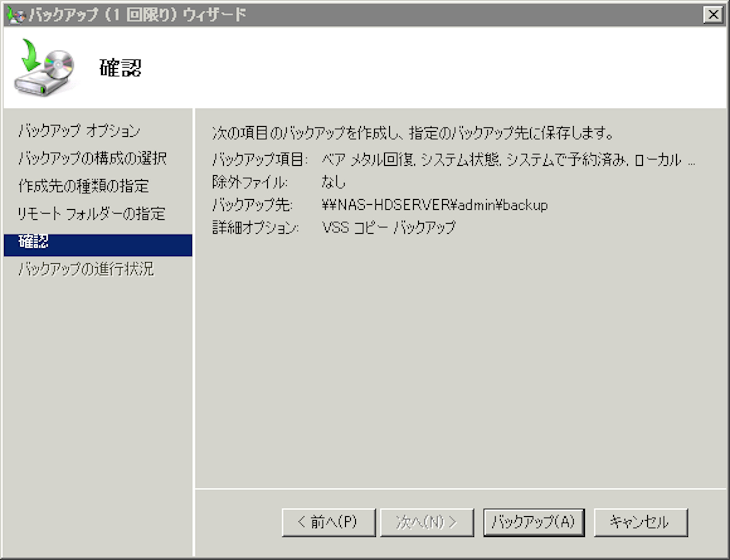730x560 pixels.
Task: Click the VSS コピー バックアップ option text
Action: point(388,228)
